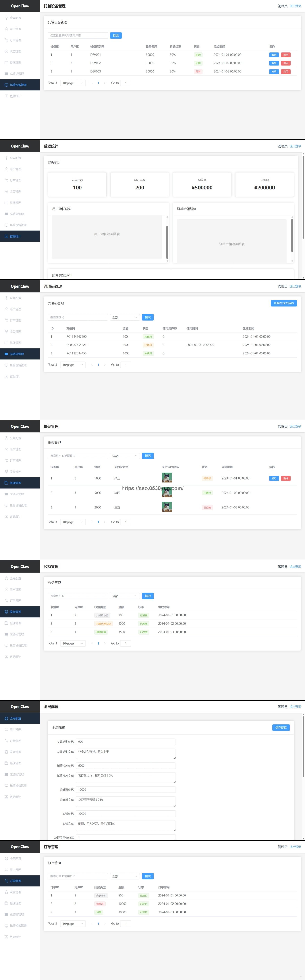The image size is (305, 980).
Task: Click 订单金额趋势 panel vertical scrollbar
Action: (x=292, y=235)
